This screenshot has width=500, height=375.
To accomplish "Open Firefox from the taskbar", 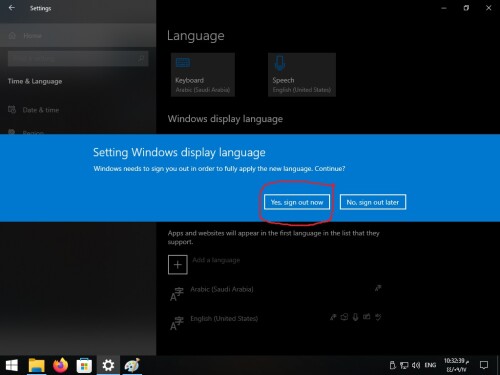I will [x=60, y=366].
